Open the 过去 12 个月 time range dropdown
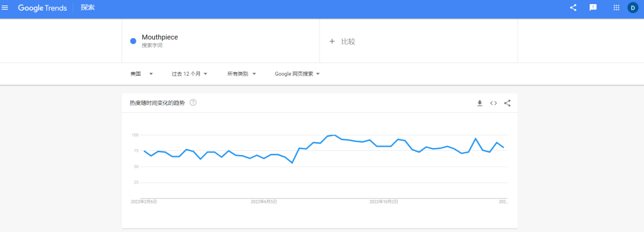Viewport: 644px width, 232px height. click(190, 74)
